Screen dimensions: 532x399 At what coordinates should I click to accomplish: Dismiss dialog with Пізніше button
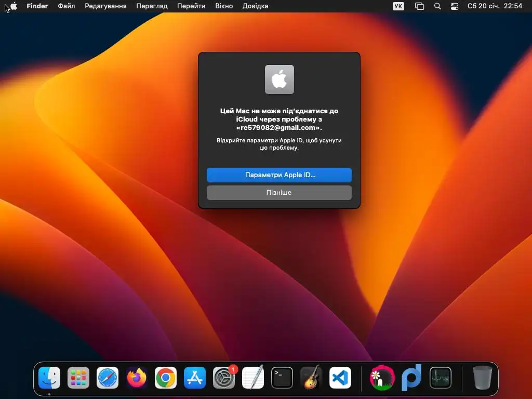pyautogui.click(x=279, y=192)
